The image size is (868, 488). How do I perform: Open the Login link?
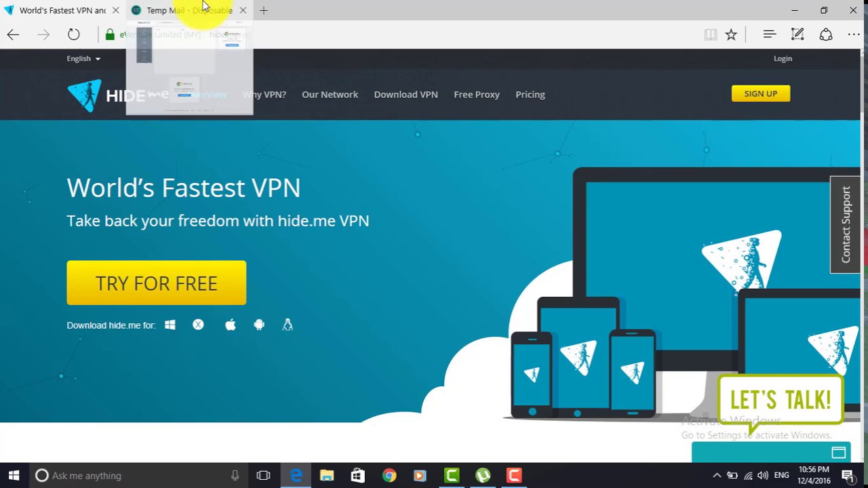click(x=783, y=58)
